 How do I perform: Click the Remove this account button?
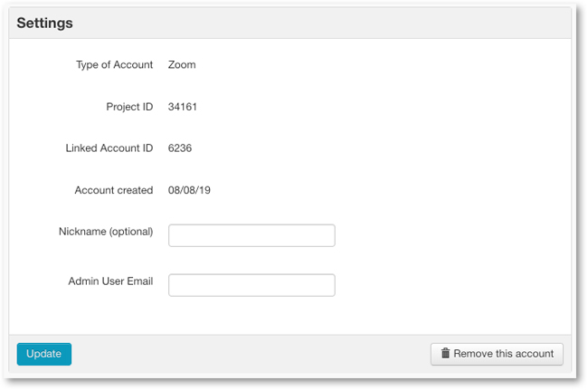pyautogui.click(x=497, y=354)
